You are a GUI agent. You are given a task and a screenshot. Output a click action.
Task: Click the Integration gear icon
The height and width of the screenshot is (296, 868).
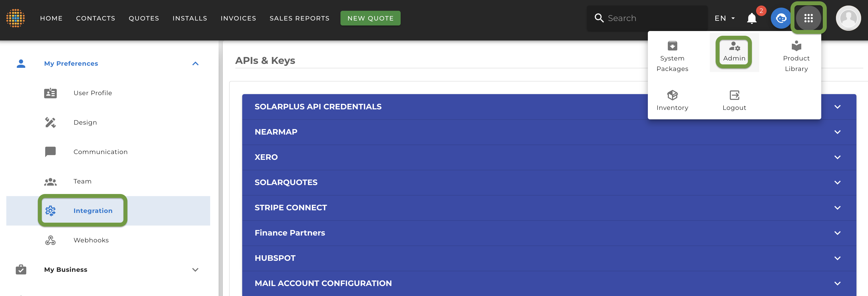pos(50,211)
